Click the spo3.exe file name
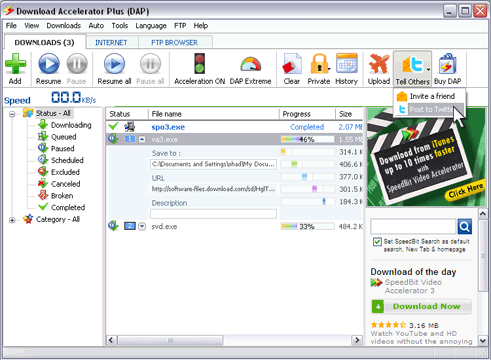 pos(168,127)
